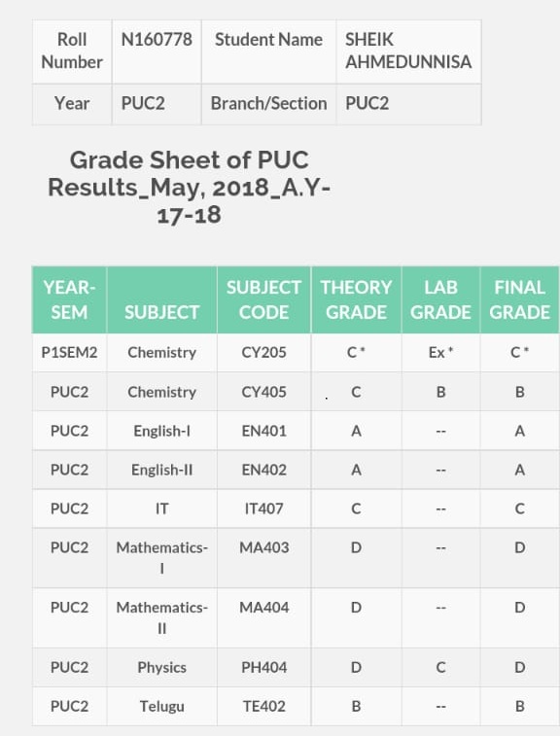This screenshot has width=560, height=736.
Task: Click the EN402 subject code
Action: (x=263, y=470)
